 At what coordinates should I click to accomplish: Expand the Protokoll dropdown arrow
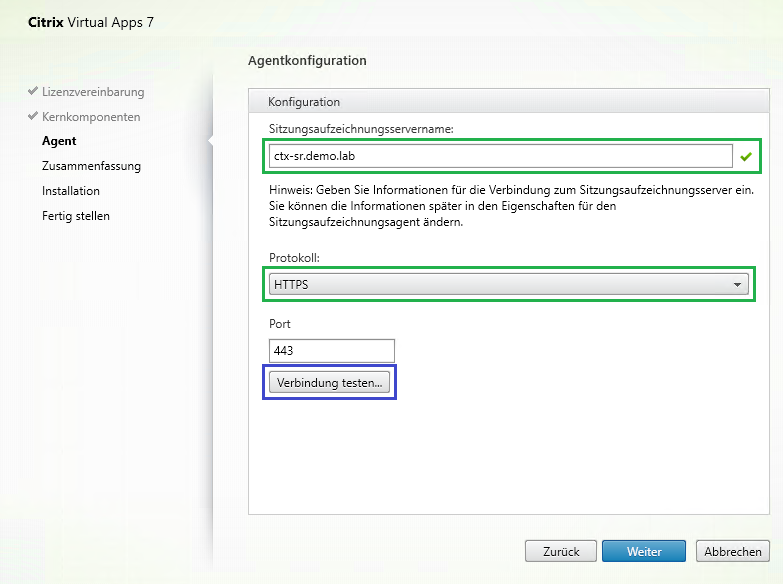tap(738, 285)
